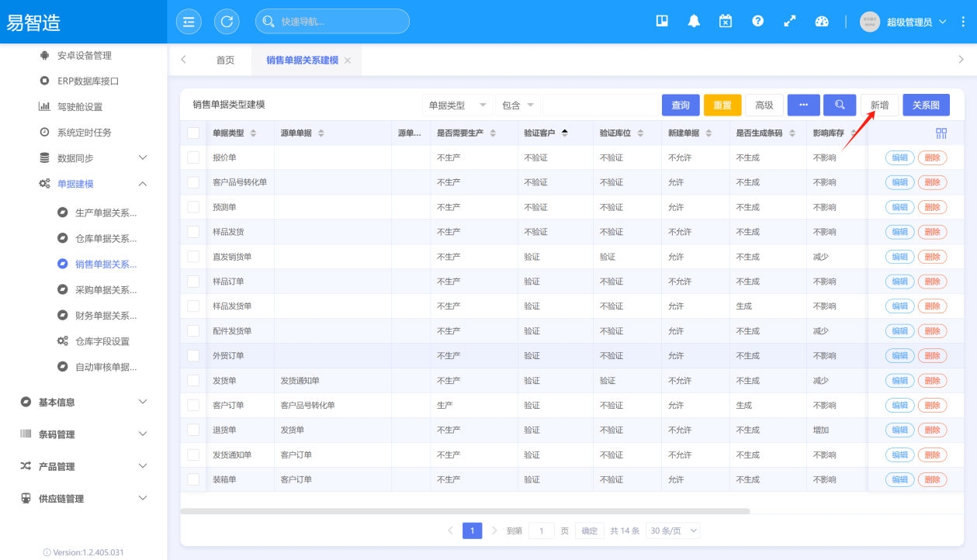Viewport: 977px width, 560px height.
Task: Sort by 验证库位 column arrows
Action: tap(640, 133)
